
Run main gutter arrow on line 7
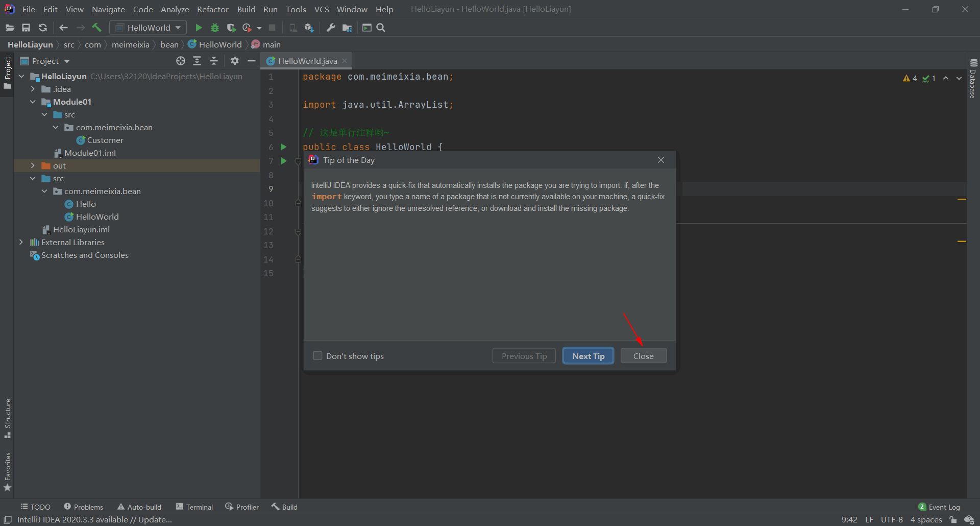(x=284, y=161)
